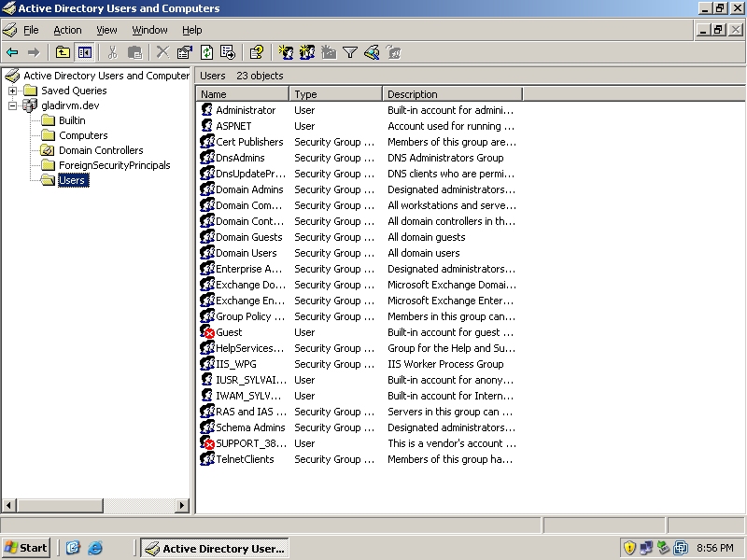Screen dimensions: 747x560
Task: Click the Up One Level folder icon
Action: pyautogui.click(x=63, y=52)
